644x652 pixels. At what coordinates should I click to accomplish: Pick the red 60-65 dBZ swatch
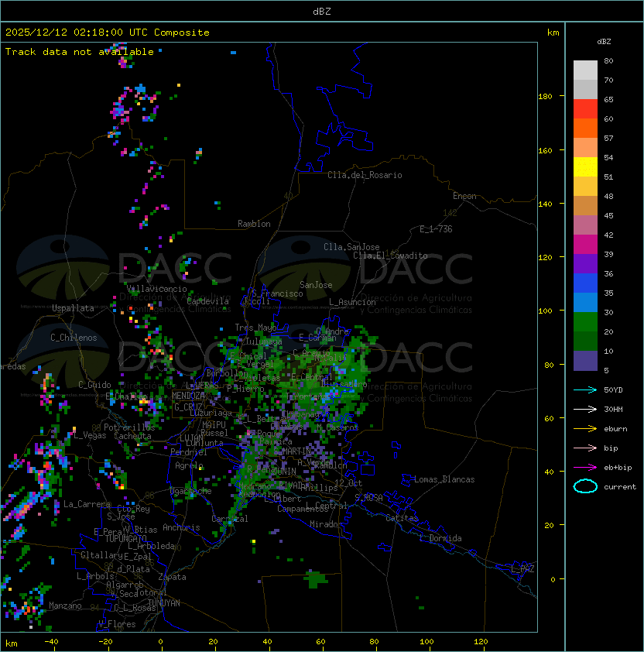[x=585, y=109]
